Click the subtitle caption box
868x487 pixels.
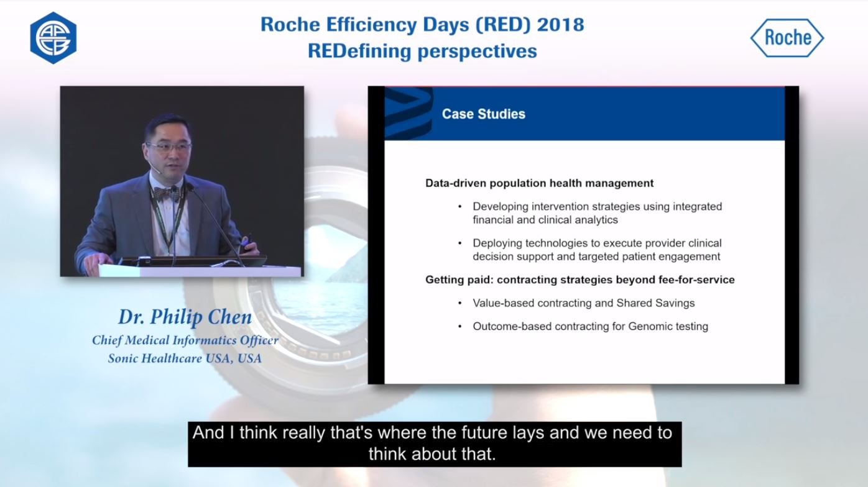tap(435, 444)
